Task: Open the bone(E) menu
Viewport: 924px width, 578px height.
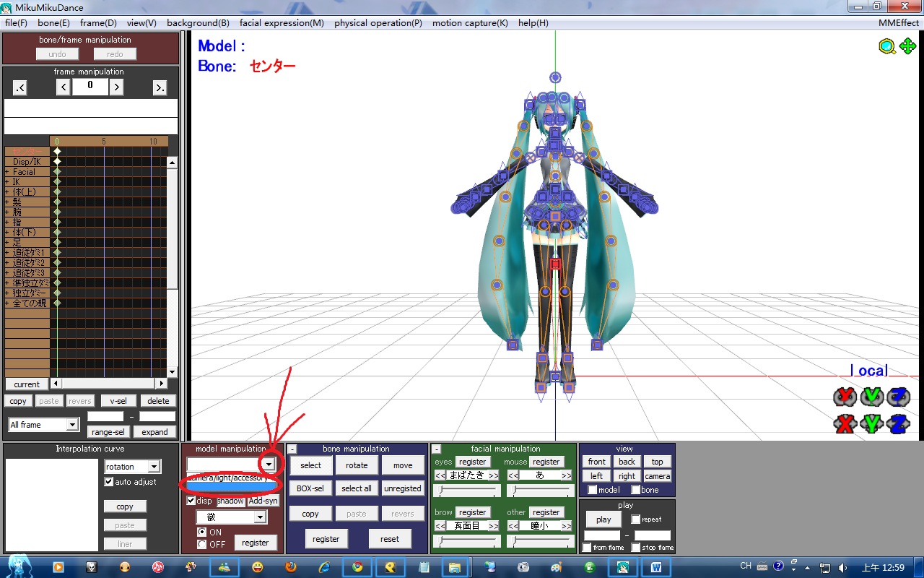Action: pyautogui.click(x=54, y=23)
